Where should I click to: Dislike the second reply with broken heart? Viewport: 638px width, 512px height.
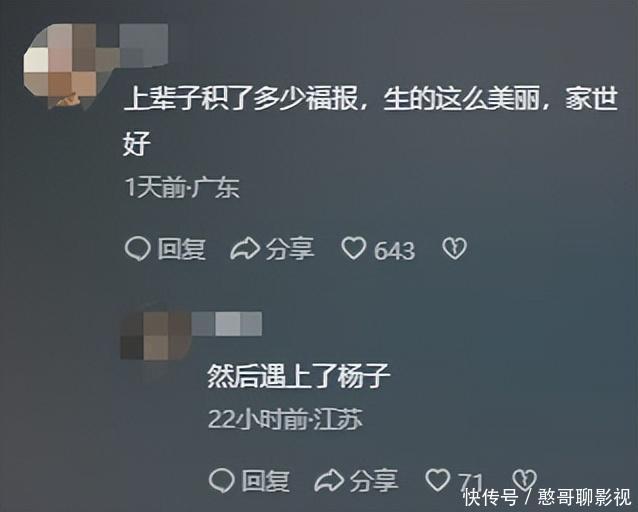click(x=524, y=479)
